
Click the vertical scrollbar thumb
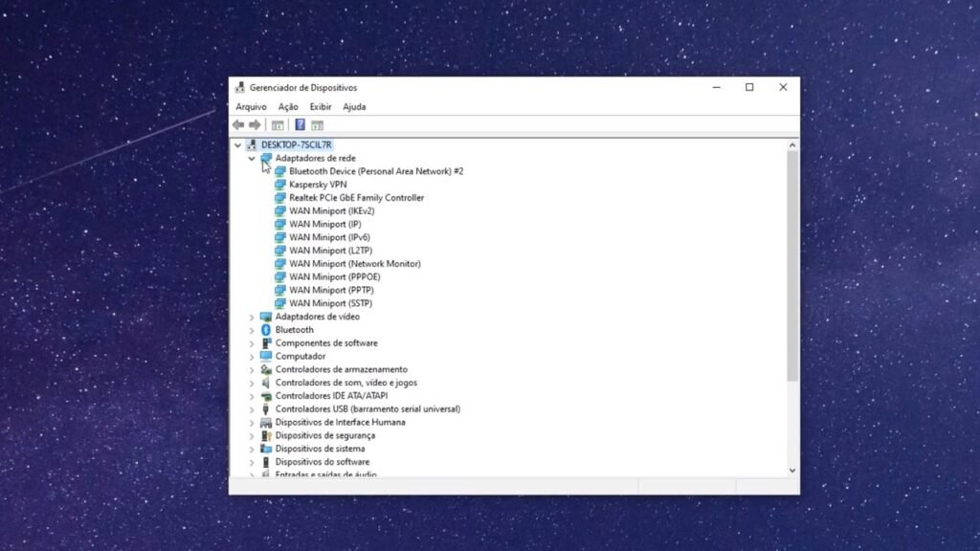(792, 266)
